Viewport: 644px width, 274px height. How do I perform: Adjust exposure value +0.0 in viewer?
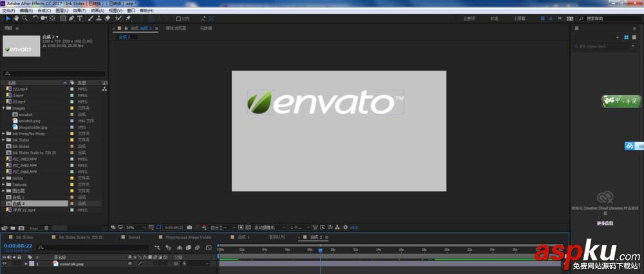354,227
